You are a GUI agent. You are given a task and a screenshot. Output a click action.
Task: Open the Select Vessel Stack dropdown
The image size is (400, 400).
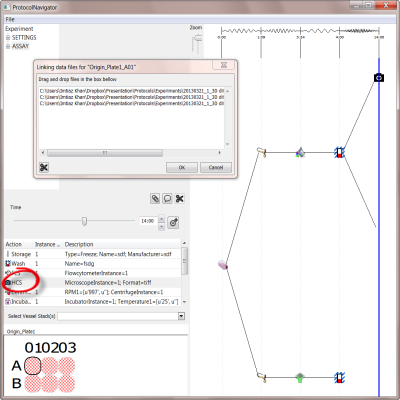(x=181, y=316)
